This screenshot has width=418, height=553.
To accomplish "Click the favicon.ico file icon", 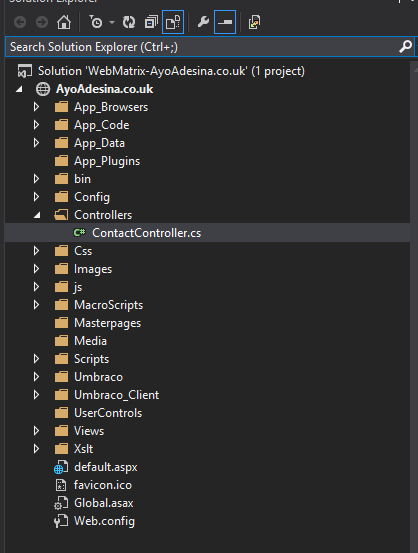I will (61, 485).
